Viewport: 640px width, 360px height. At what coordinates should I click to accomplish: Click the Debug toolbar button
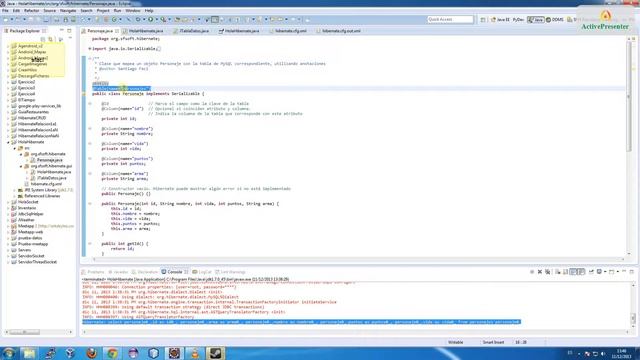pyautogui.click(x=138, y=20)
